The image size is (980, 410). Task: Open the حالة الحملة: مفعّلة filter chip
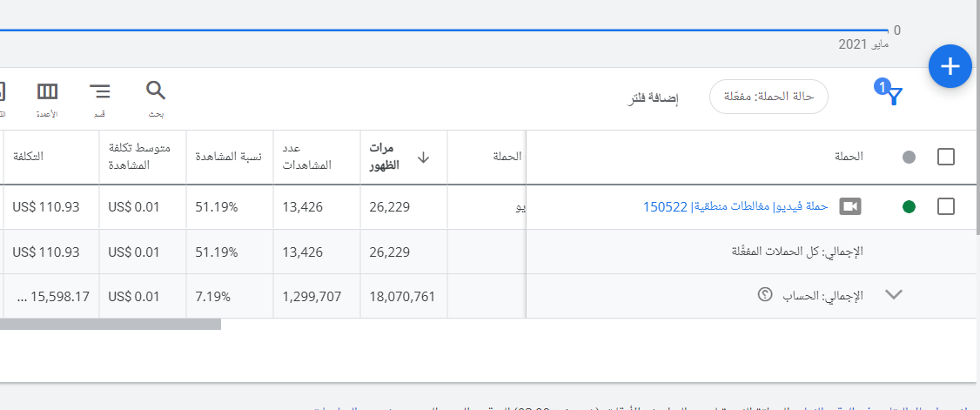point(769,97)
